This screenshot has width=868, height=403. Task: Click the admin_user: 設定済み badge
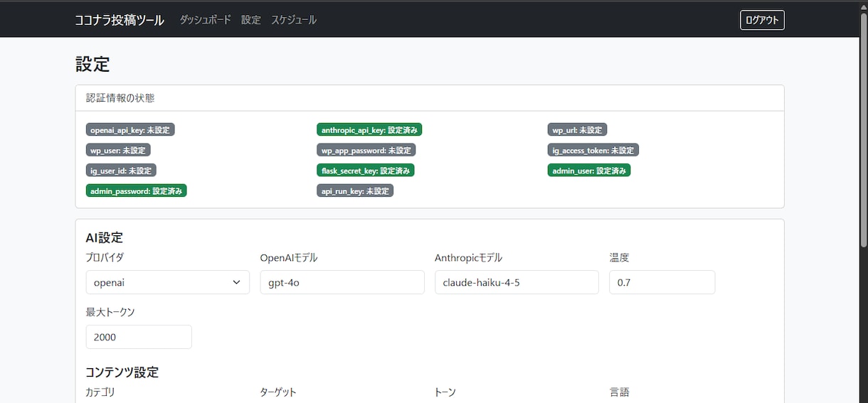pyautogui.click(x=589, y=171)
